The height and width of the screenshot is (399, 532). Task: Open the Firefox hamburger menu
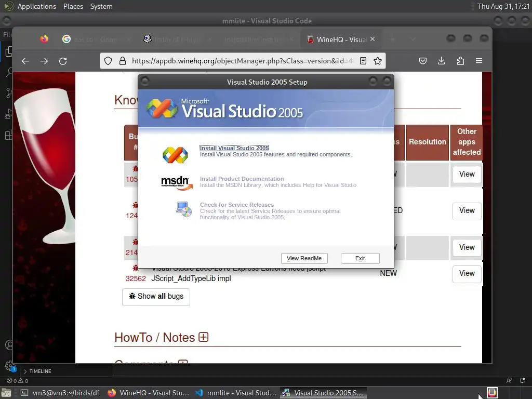479,61
